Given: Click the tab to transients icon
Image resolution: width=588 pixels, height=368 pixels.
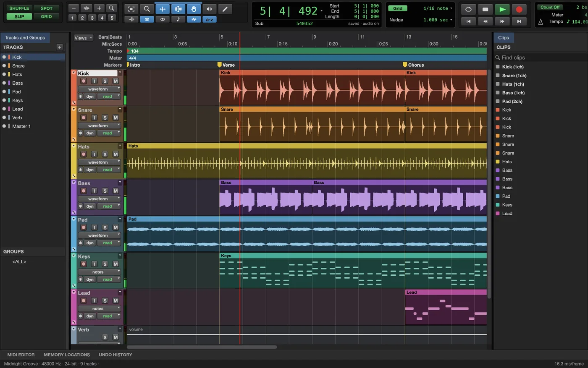Looking at the screenshot, I should [131, 19].
